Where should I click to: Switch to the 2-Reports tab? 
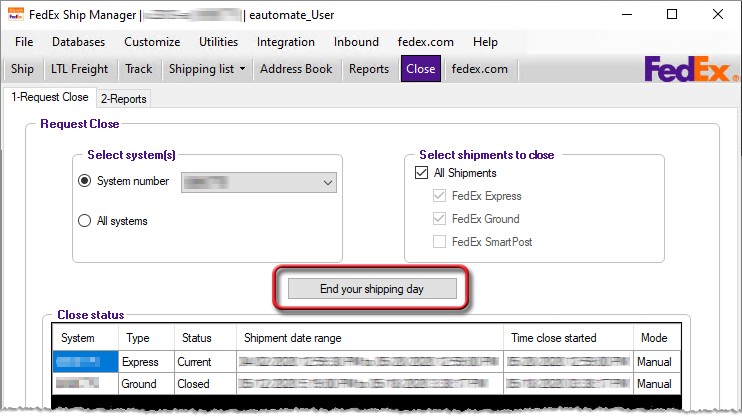124,99
